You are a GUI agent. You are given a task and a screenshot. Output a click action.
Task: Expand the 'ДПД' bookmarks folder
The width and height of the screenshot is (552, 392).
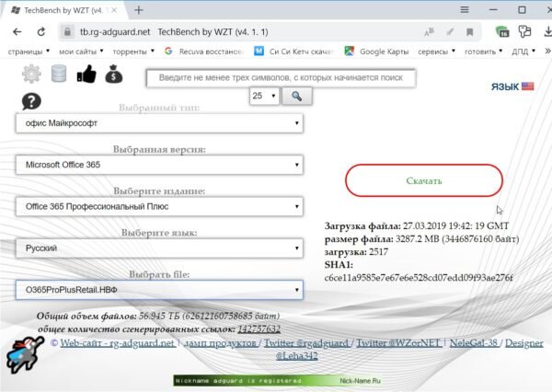point(523,52)
